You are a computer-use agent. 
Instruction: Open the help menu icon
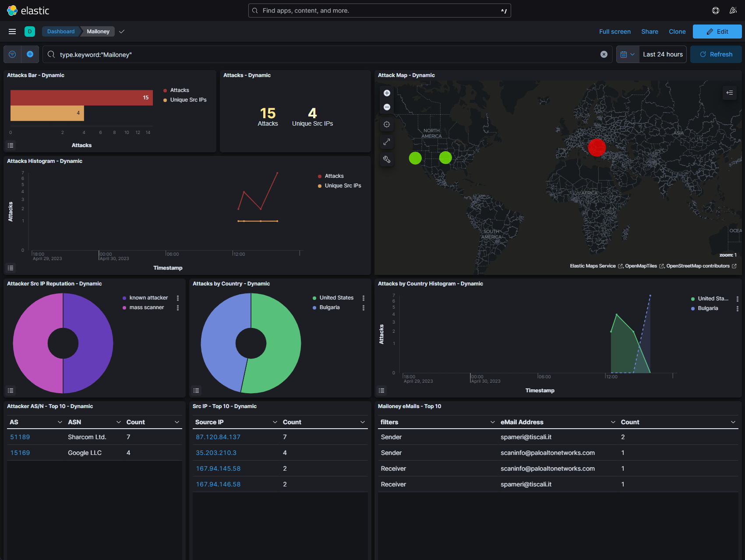pos(716,11)
